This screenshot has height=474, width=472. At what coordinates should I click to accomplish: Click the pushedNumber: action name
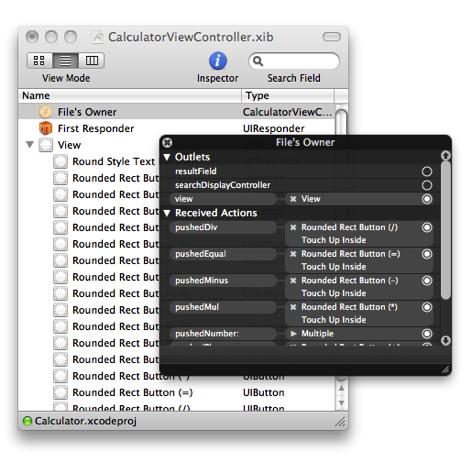[207, 333]
